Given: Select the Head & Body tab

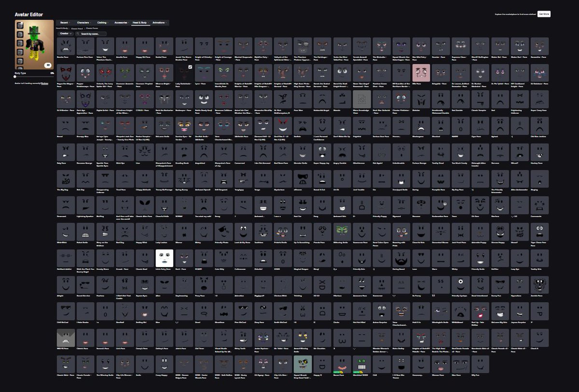Looking at the screenshot, I should pos(140,22).
